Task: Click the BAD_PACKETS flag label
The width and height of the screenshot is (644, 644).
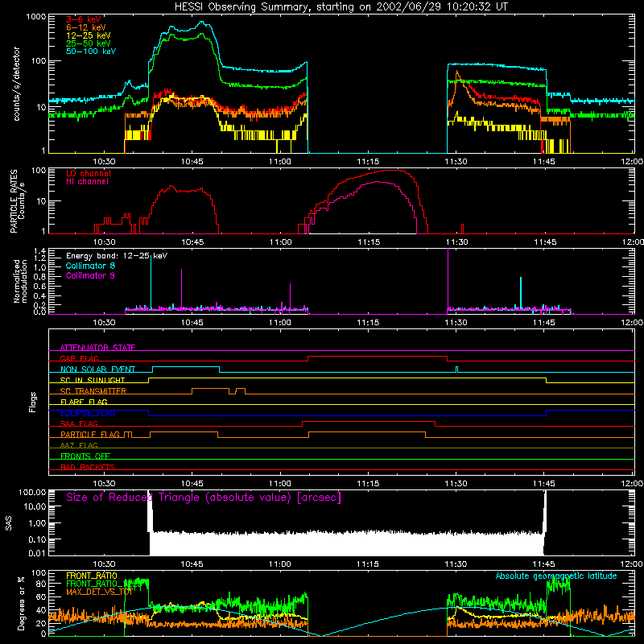Action: click(88, 467)
